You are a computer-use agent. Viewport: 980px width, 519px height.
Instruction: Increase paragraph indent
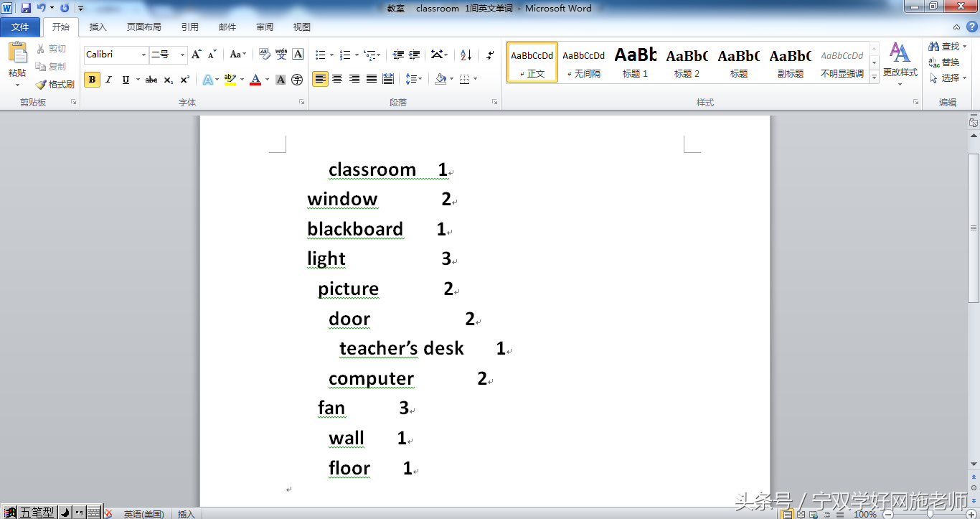(x=415, y=55)
